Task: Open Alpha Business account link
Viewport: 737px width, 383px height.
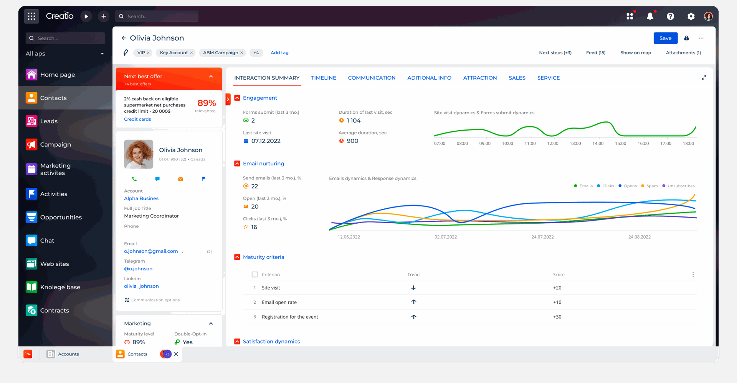Action: pyautogui.click(x=141, y=198)
